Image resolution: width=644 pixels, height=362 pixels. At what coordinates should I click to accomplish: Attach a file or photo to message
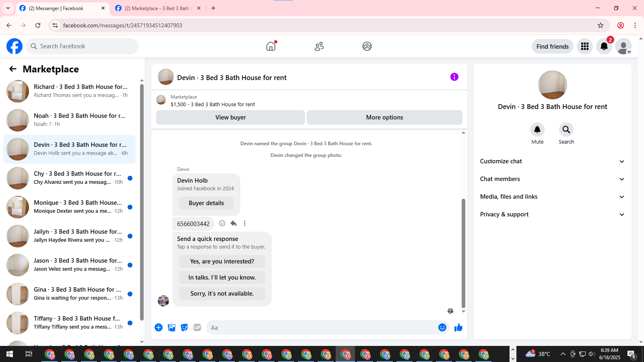click(172, 327)
